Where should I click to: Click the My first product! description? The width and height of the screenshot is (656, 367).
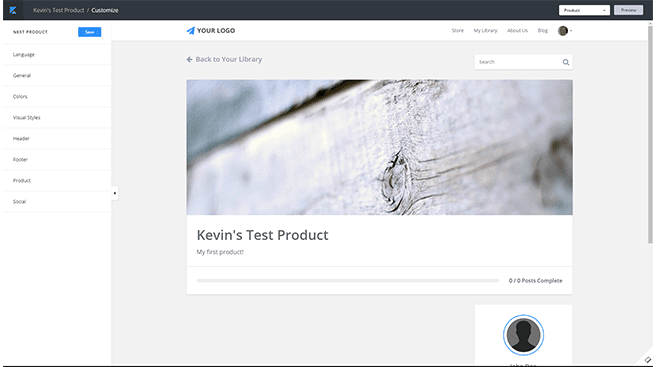click(220, 252)
